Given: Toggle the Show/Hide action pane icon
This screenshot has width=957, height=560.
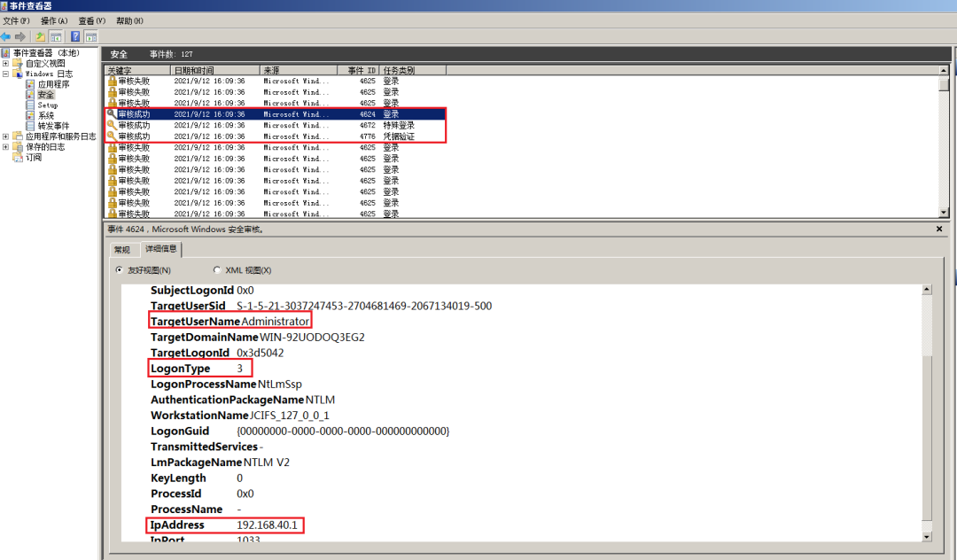Looking at the screenshot, I should tap(91, 36).
